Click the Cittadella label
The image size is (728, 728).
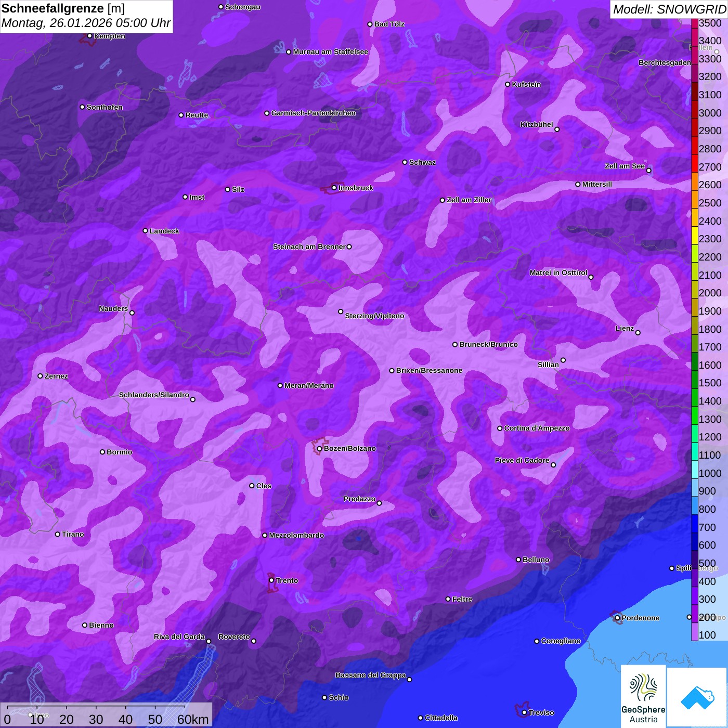[441, 718]
